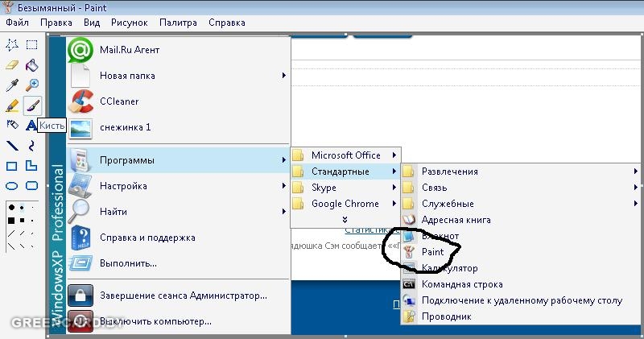Select the Rounded Rectangle tool
644x339 pixels.
click(x=31, y=186)
